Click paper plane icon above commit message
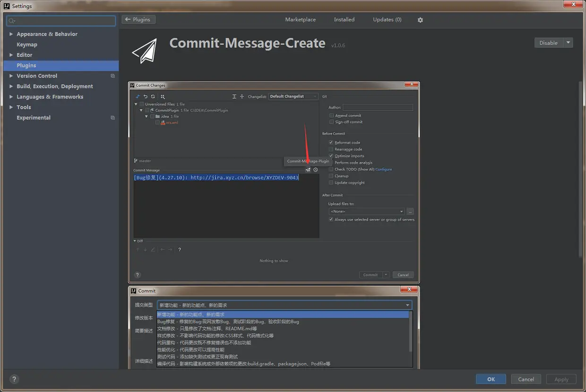The height and width of the screenshot is (392, 586). 308,170
